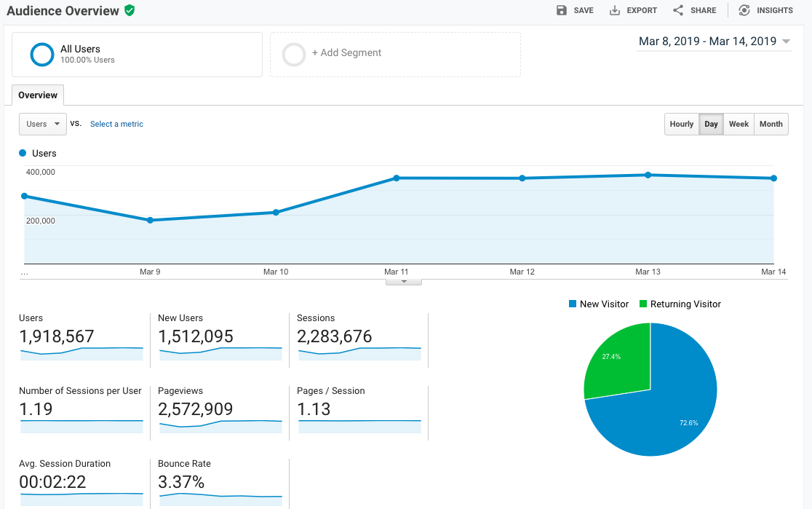The image size is (812, 509).
Task: Click the Add Segment button
Action: (x=346, y=53)
